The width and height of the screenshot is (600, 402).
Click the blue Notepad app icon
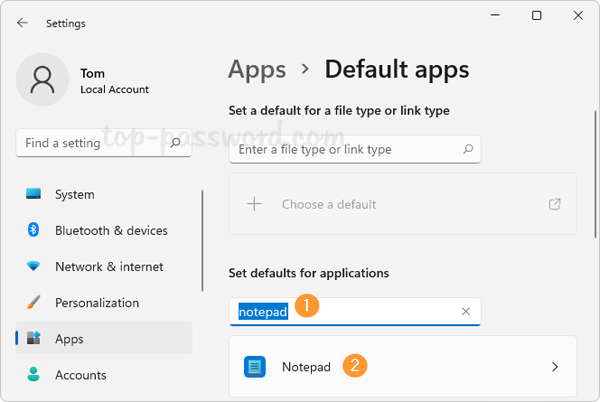pyautogui.click(x=255, y=367)
